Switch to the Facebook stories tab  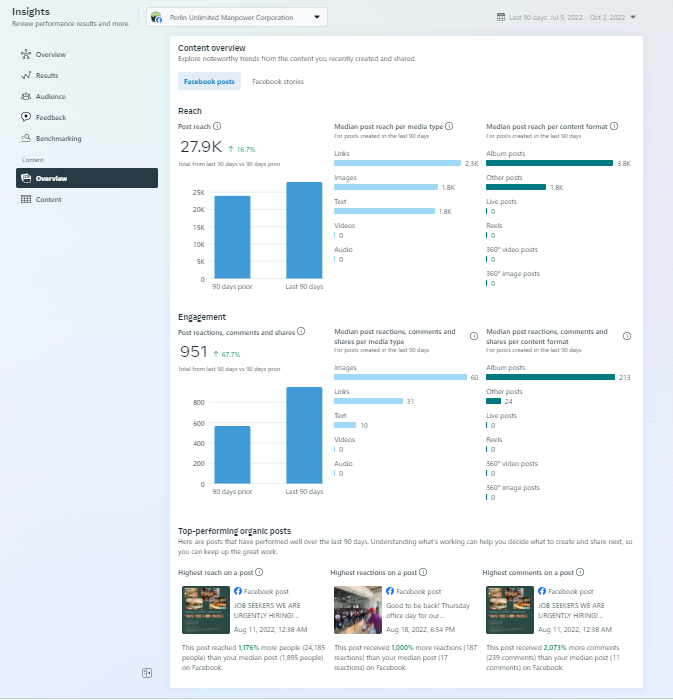pyautogui.click(x=278, y=81)
